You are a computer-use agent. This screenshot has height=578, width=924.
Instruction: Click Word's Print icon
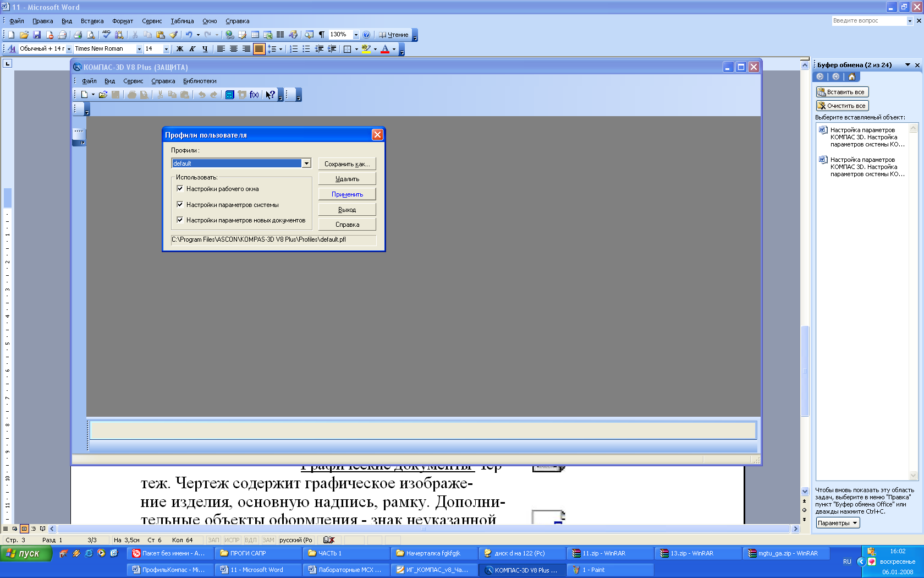point(78,35)
